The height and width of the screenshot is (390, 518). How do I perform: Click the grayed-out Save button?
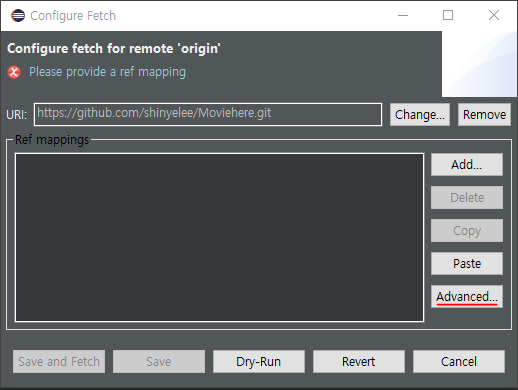point(159,361)
